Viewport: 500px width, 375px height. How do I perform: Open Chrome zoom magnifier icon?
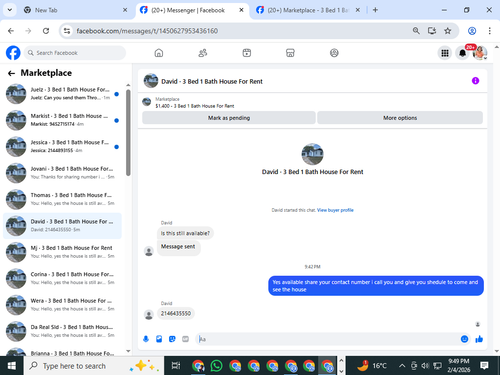(416, 31)
